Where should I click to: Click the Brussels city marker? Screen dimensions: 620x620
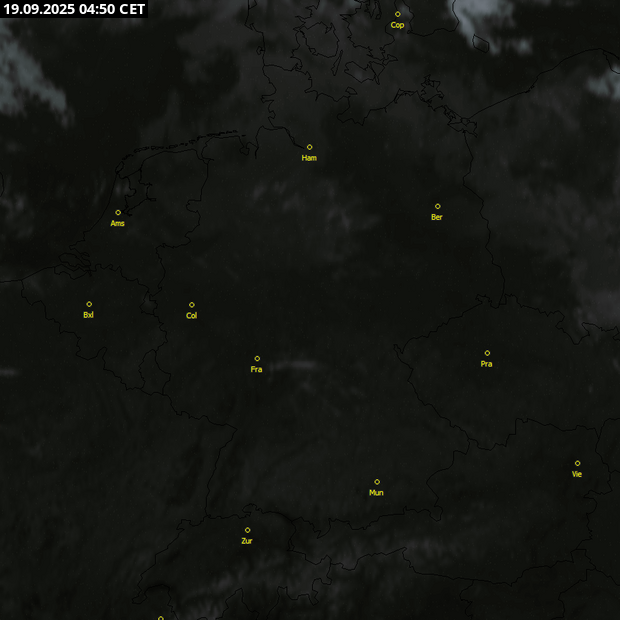[x=89, y=304]
